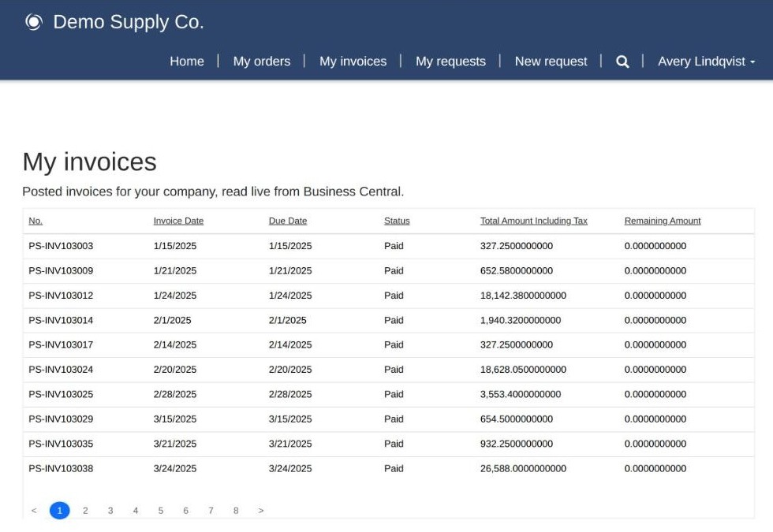Go to next page arrow
The width and height of the screenshot is (773, 532).
tap(261, 511)
